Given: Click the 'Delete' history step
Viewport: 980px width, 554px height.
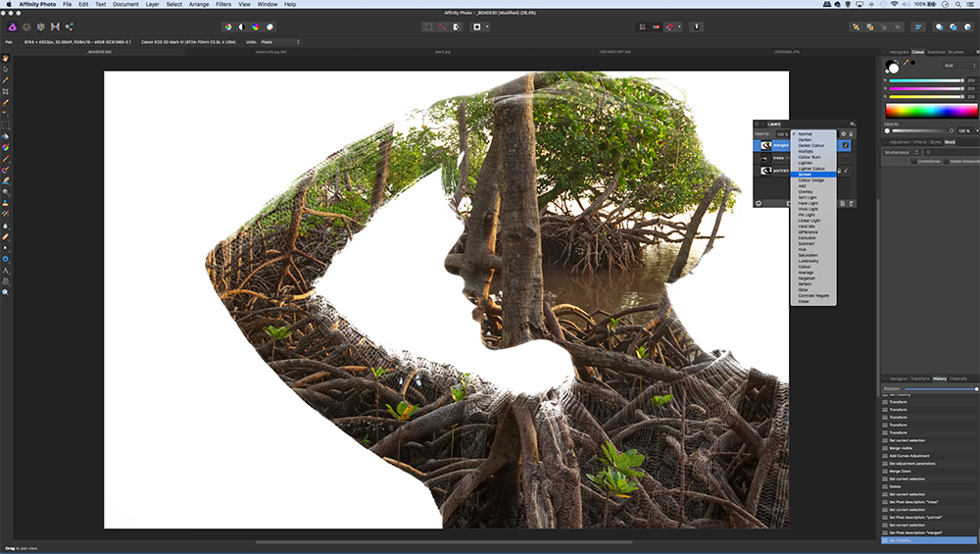Looking at the screenshot, I should click(x=929, y=486).
